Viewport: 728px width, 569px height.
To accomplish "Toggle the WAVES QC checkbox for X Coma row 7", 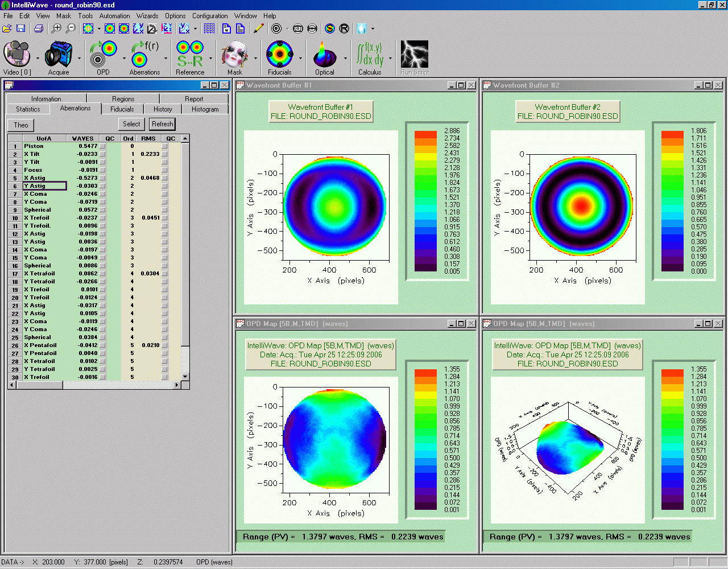I will [103, 194].
